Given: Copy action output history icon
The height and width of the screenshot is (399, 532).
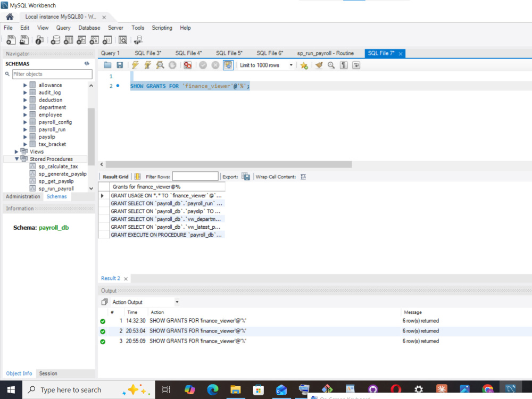Looking at the screenshot, I should (104, 302).
